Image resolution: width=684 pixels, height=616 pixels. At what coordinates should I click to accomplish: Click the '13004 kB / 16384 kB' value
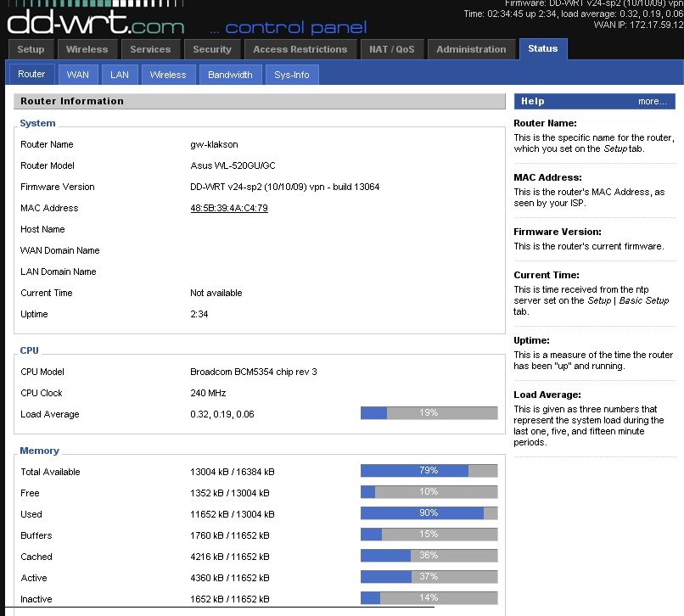pyautogui.click(x=232, y=472)
